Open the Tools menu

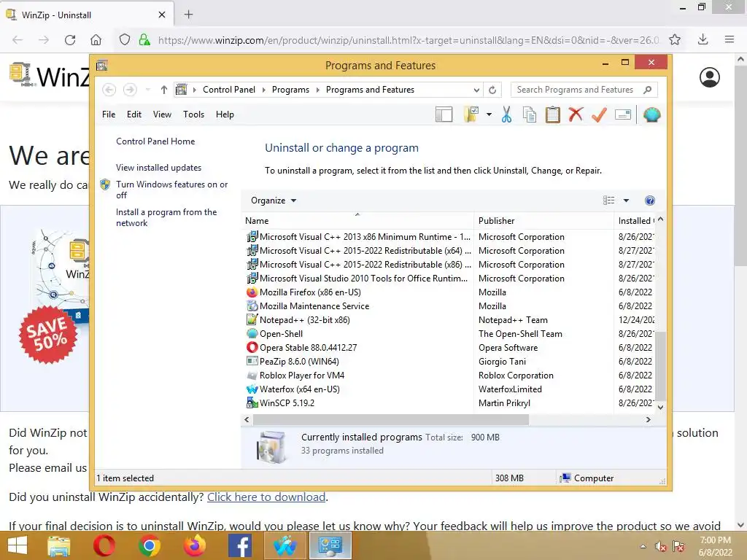click(x=193, y=114)
